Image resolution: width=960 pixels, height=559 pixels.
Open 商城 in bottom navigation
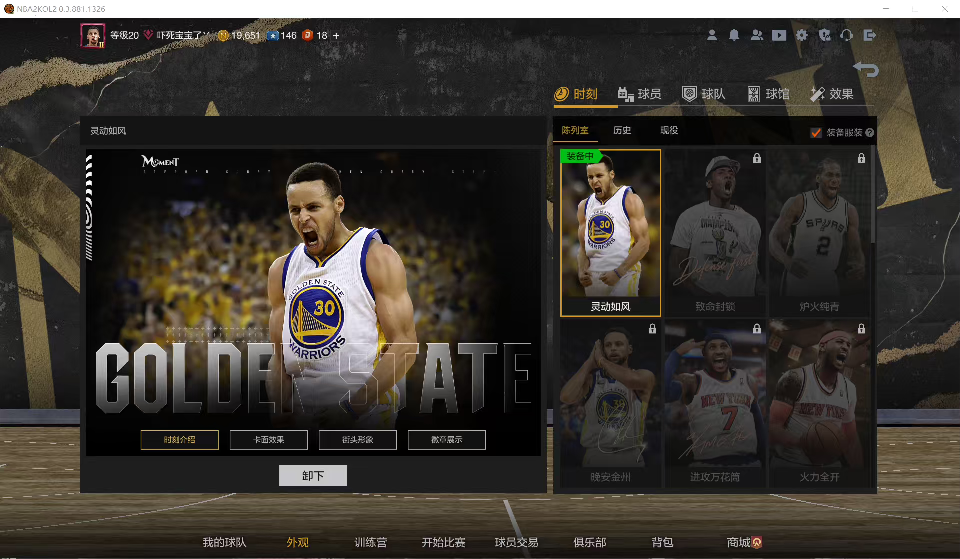[x=738, y=542]
